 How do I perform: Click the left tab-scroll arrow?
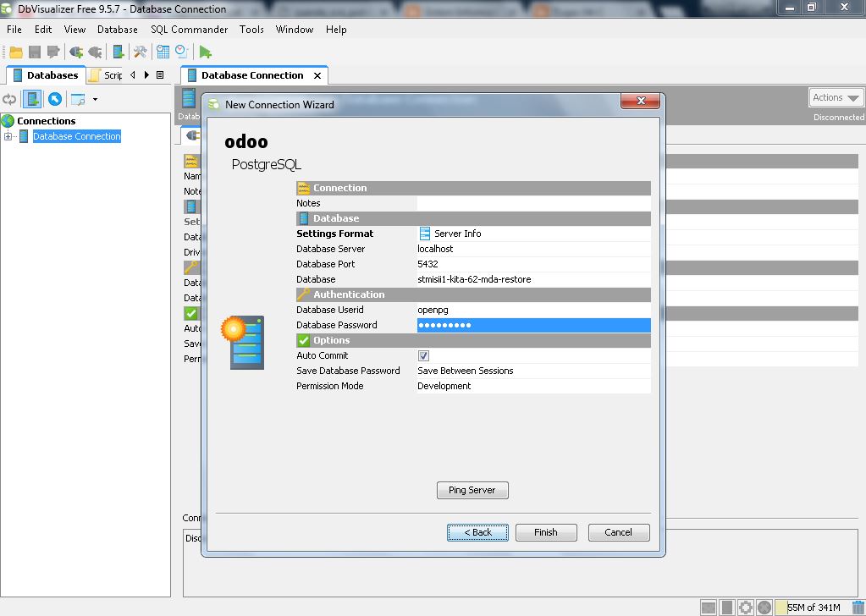point(133,75)
